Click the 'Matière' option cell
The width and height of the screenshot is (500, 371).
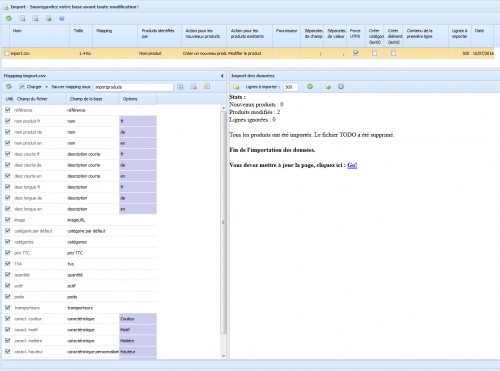tap(138, 341)
